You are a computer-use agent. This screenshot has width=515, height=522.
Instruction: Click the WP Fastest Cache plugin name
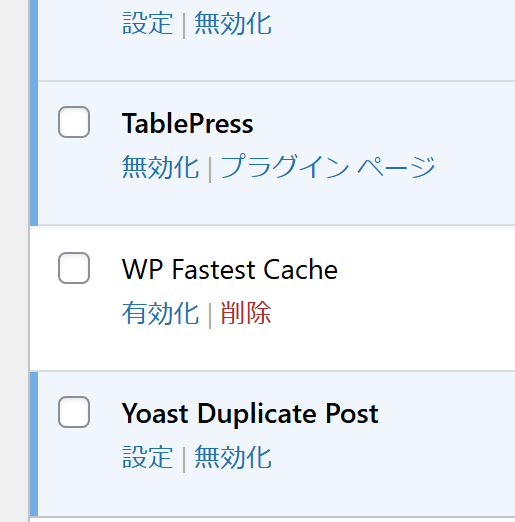pos(230,269)
